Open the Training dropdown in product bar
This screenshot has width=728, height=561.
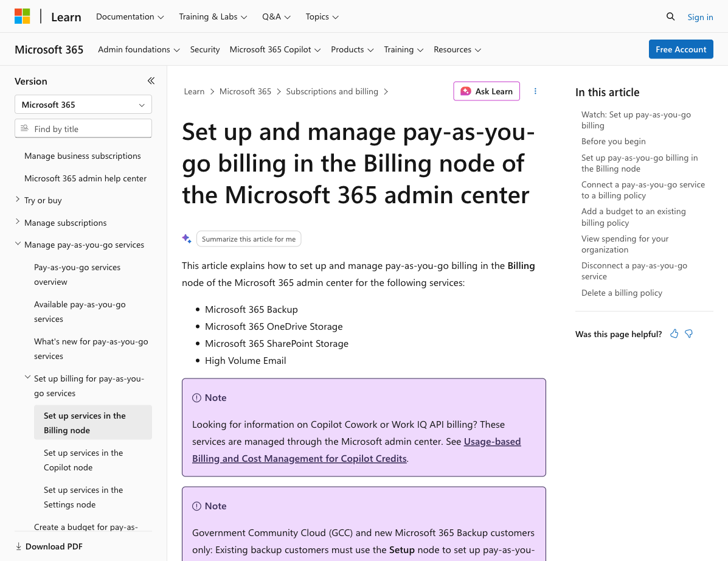[x=403, y=50]
